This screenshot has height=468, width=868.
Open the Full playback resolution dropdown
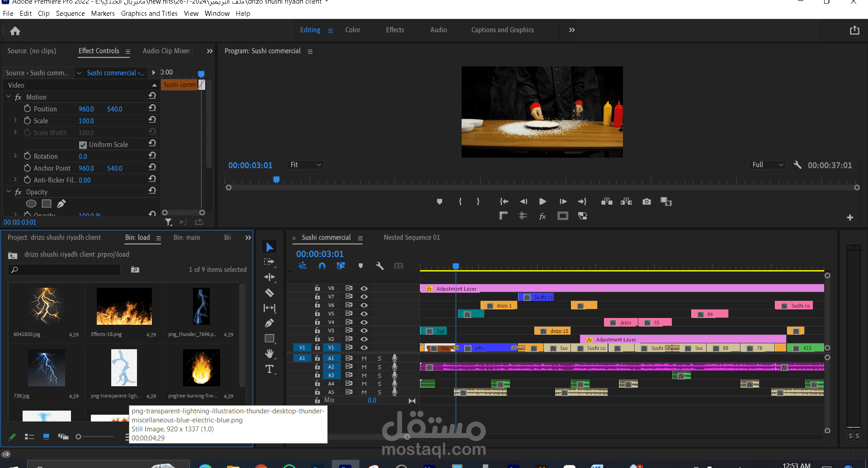(x=767, y=165)
